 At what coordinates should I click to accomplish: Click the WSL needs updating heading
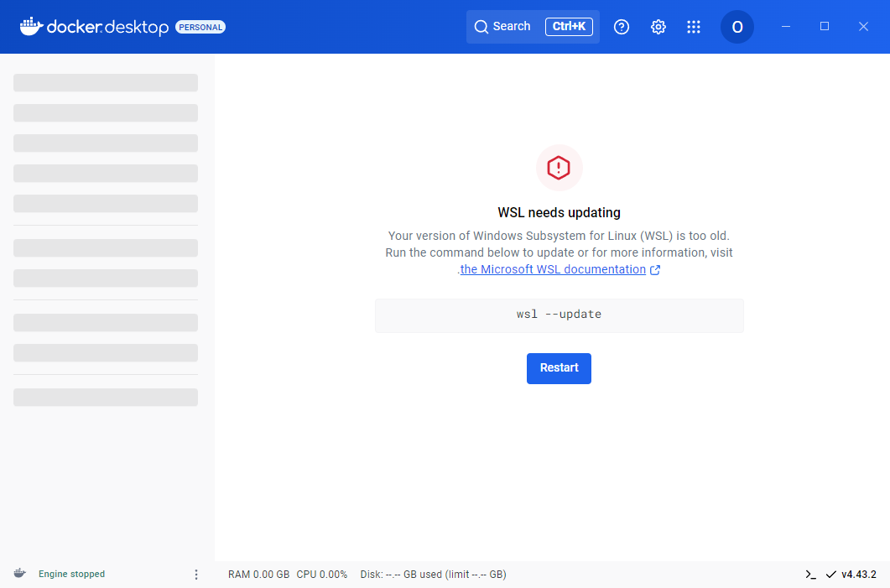coord(560,213)
